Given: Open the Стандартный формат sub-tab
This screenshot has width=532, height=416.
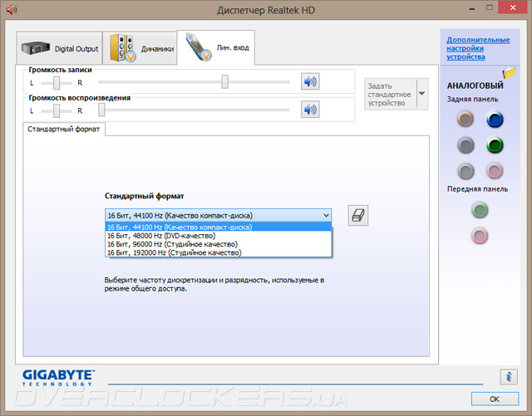Looking at the screenshot, I should point(64,130).
